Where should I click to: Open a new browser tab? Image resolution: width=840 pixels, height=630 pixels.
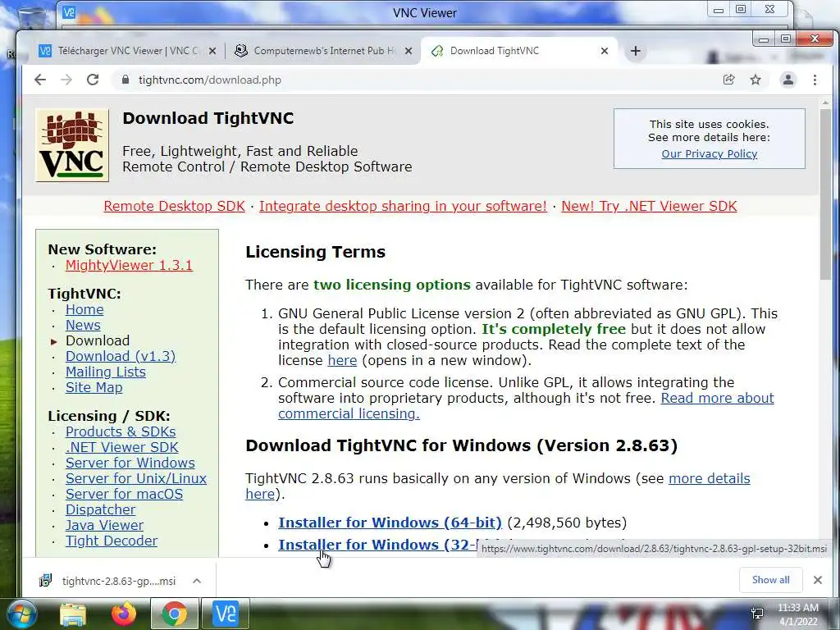pyautogui.click(x=636, y=51)
